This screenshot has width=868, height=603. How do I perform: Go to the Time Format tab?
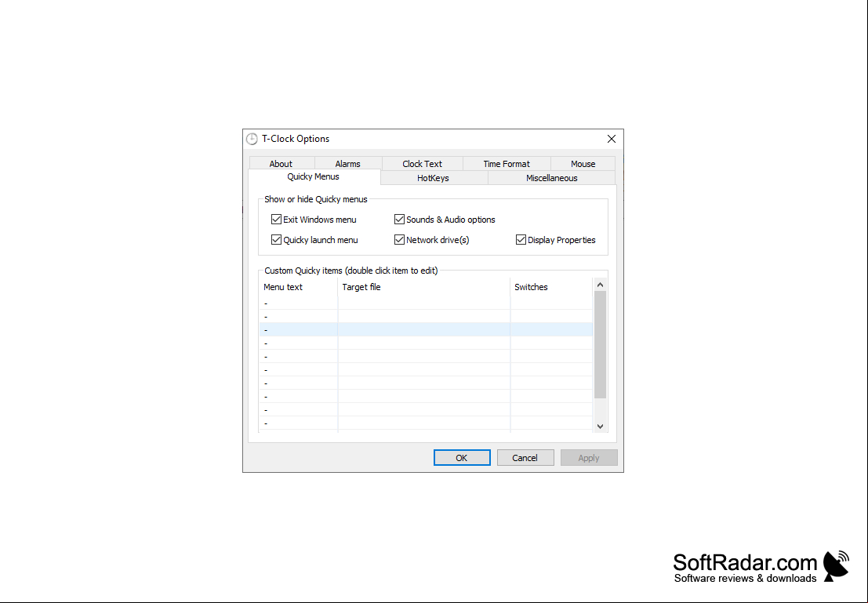[506, 164]
